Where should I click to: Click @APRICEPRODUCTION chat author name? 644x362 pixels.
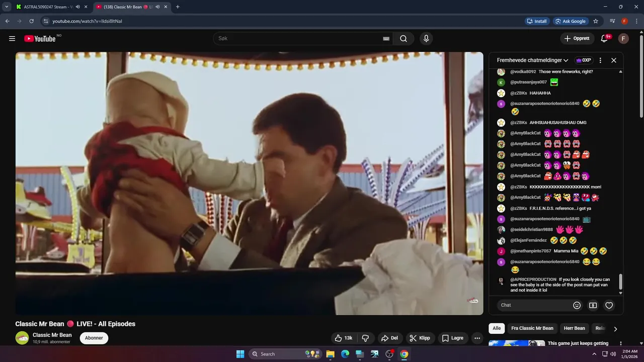pos(533,280)
